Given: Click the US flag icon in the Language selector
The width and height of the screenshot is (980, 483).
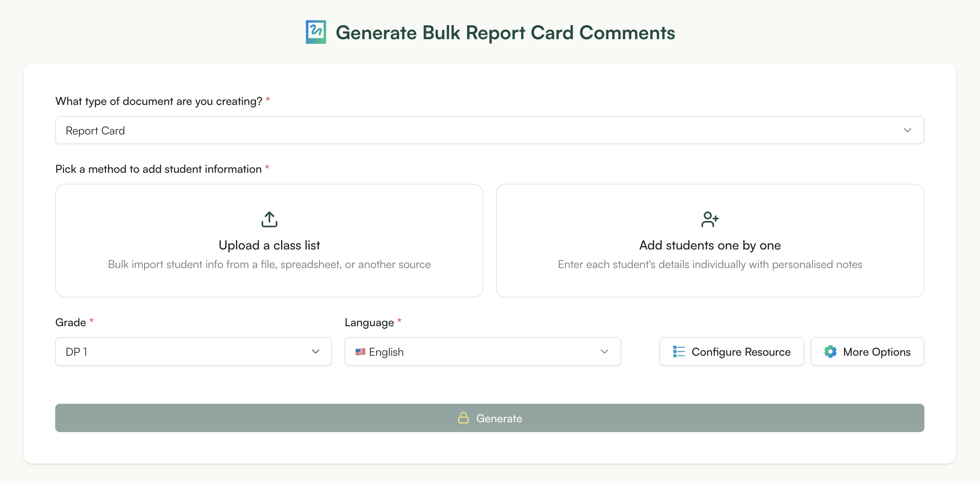Looking at the screenshot, I should [360, 352].
